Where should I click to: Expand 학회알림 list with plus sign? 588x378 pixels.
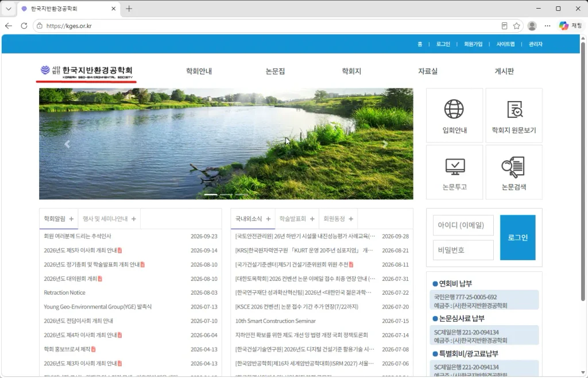tap(71, 219)
